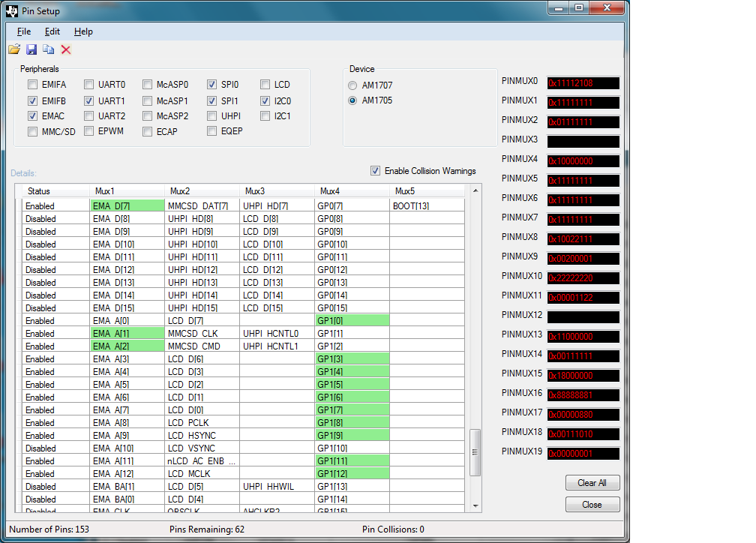Uncheck the I2C0 checkbox
The image size is (756, 543).
[265, 100]
